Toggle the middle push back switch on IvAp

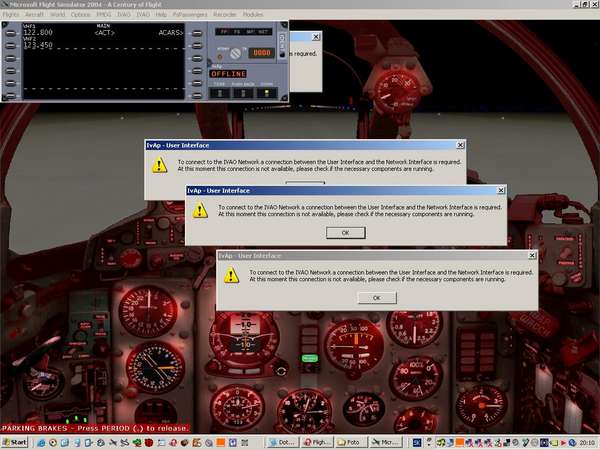point(243,93)
